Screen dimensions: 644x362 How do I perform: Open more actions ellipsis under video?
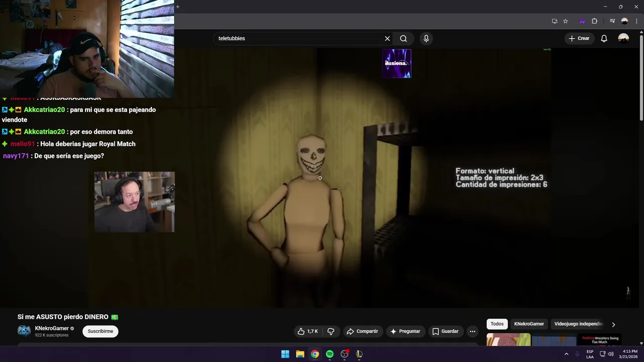pos(472,331)
